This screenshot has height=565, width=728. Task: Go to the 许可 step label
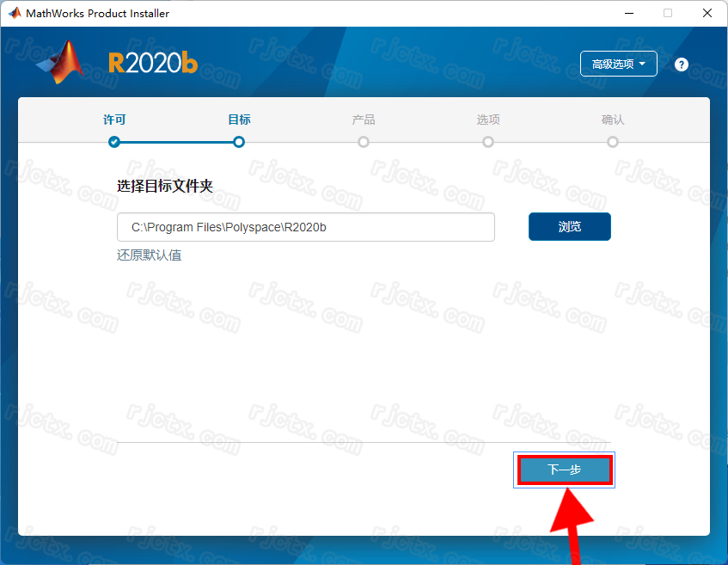click(114, 120)
